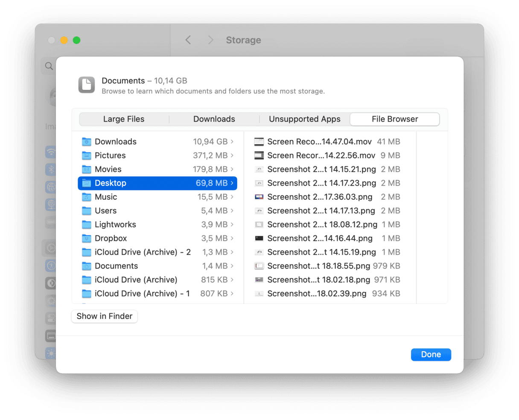Viewport: 519px width, 420px height.
Task: Switch to the Large Files tab
Action: [x=124, y=119]
